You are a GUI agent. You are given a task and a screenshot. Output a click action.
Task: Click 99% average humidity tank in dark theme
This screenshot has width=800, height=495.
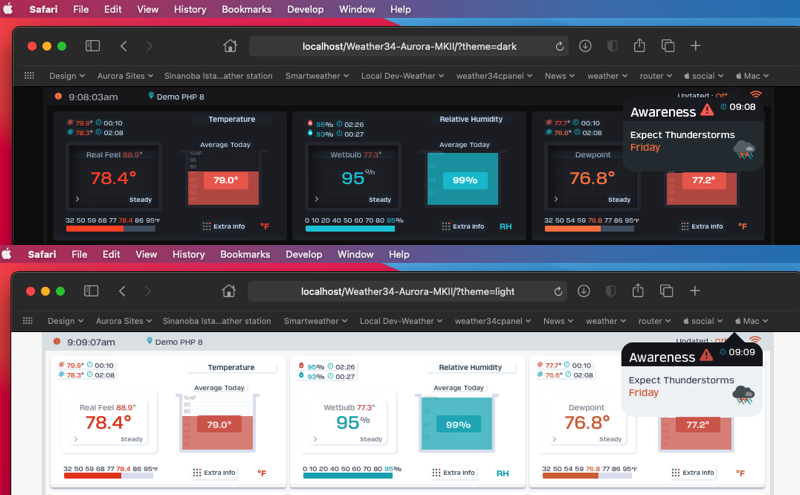463,179
